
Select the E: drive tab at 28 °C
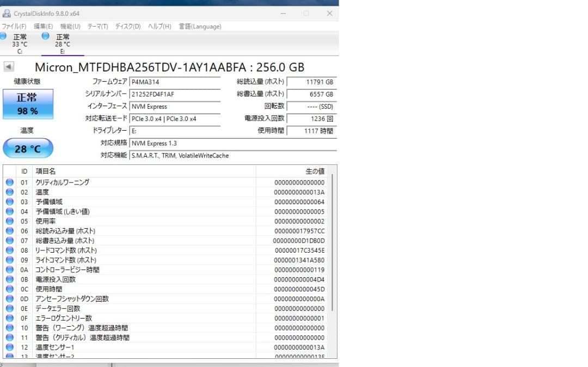click(62, 44)
